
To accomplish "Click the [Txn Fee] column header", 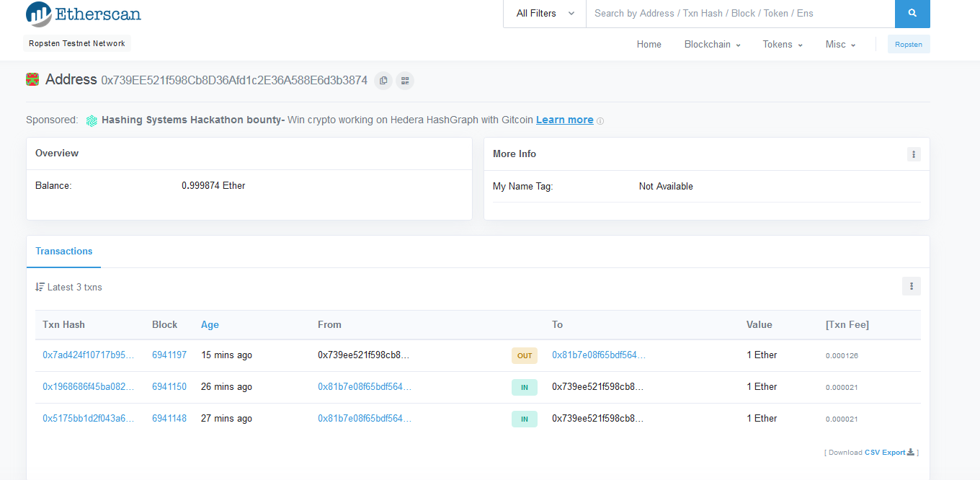I will 847,325.
